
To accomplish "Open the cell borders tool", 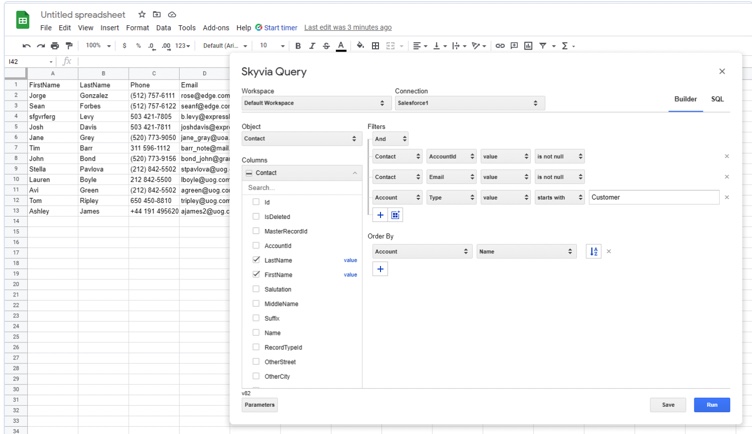I will (376, 46).
